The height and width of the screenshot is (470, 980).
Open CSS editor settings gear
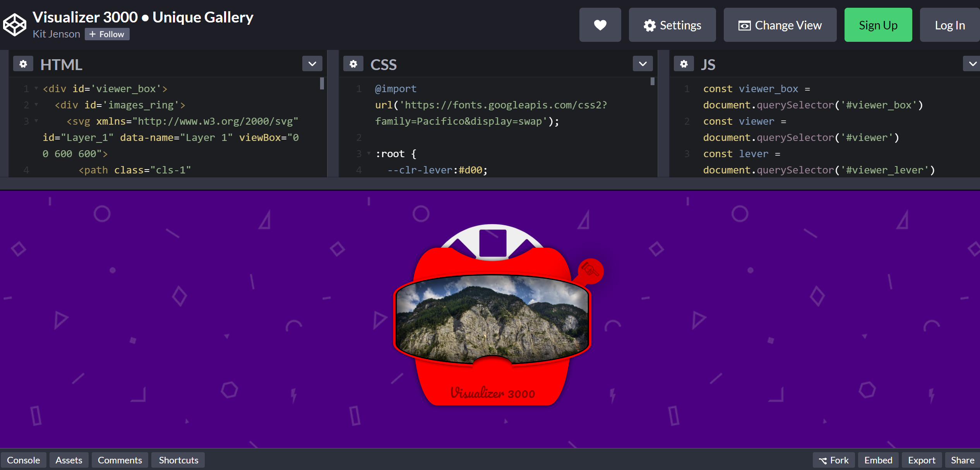point(353,64)
